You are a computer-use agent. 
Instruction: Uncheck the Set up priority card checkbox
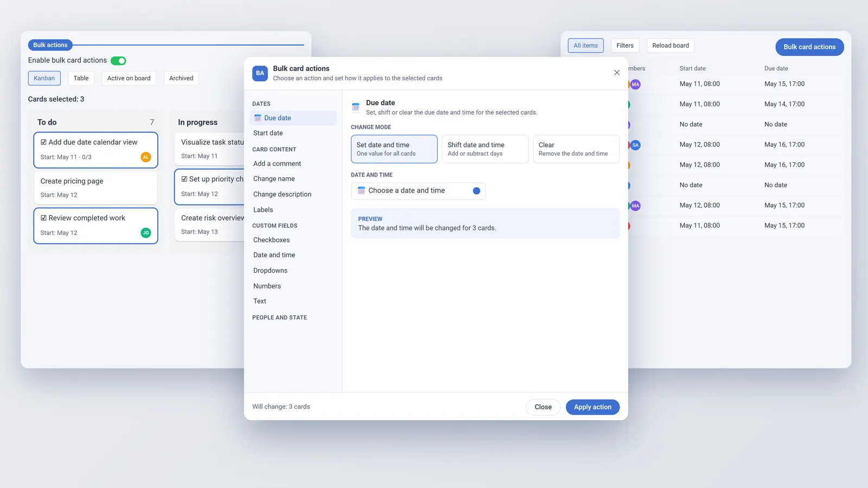point(184,179)
